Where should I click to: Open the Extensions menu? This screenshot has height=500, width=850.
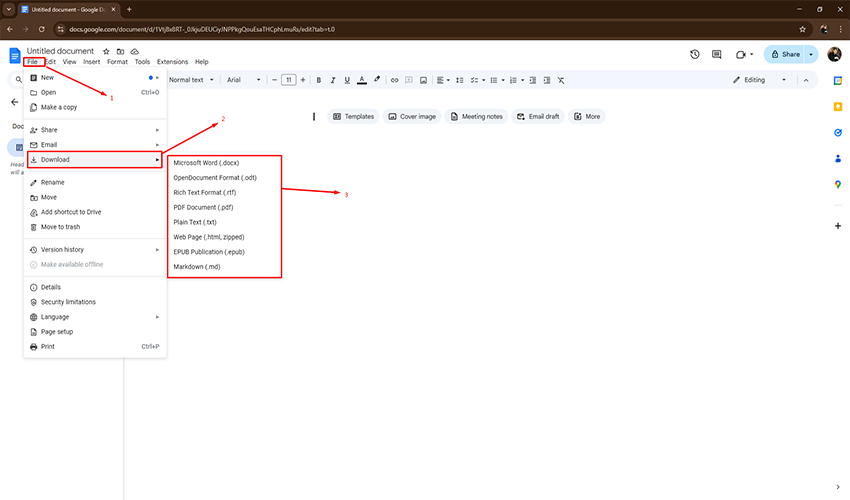[x=172, y=62]
